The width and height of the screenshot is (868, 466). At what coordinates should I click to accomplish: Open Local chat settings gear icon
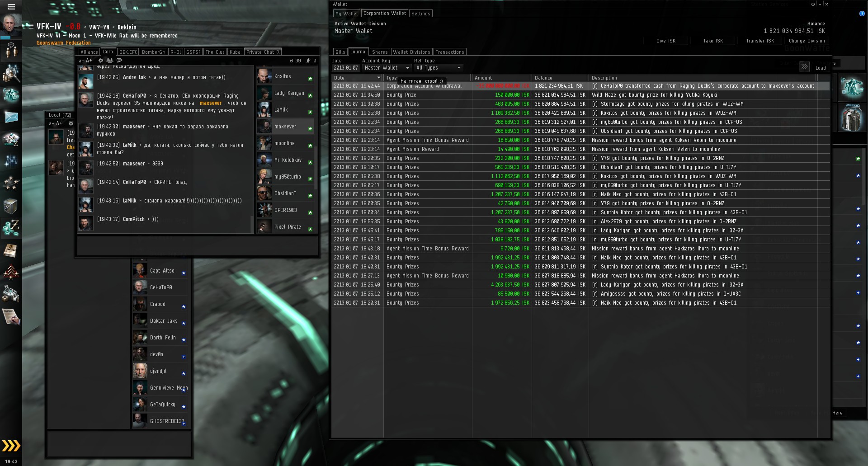[71, 123]
